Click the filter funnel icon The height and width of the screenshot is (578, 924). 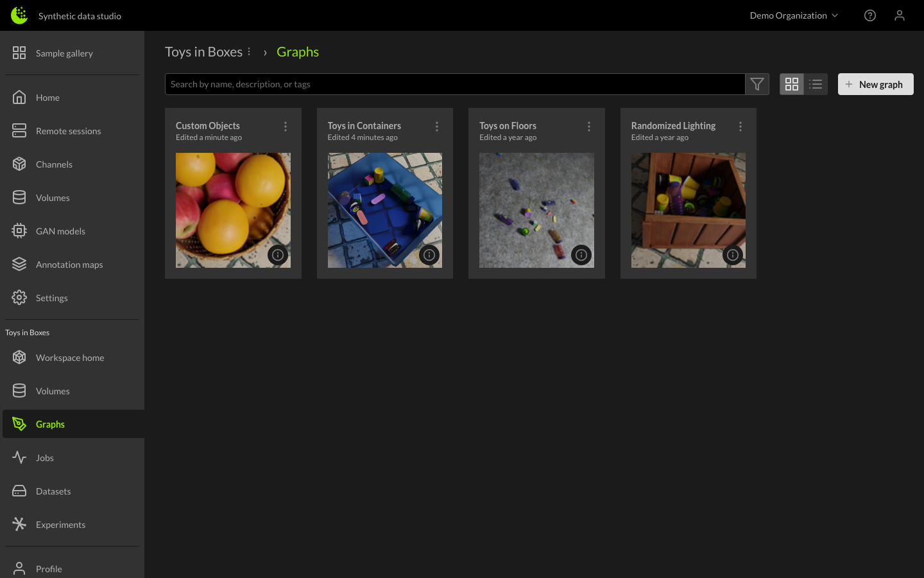[x=757, y=84]
